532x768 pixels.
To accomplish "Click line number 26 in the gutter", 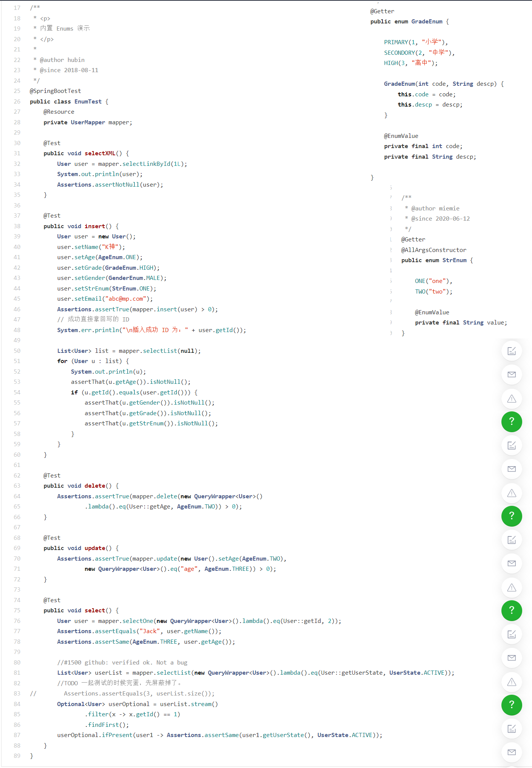I will [17, 102].
